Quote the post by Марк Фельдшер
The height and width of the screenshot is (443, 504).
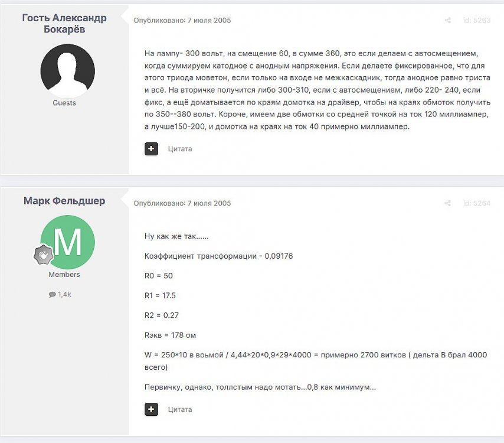pos(179,409)
